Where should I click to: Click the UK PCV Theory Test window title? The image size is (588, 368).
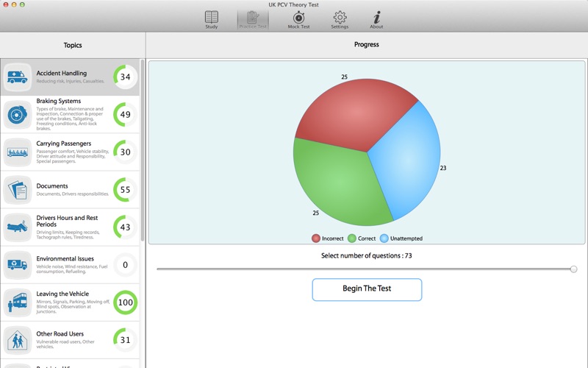tap(293, 4)
